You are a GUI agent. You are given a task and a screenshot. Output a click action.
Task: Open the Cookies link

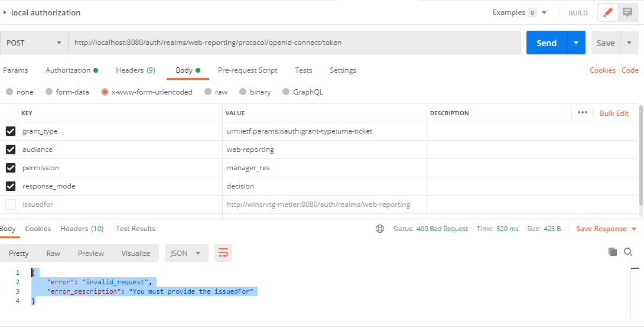tap(603, 70)
